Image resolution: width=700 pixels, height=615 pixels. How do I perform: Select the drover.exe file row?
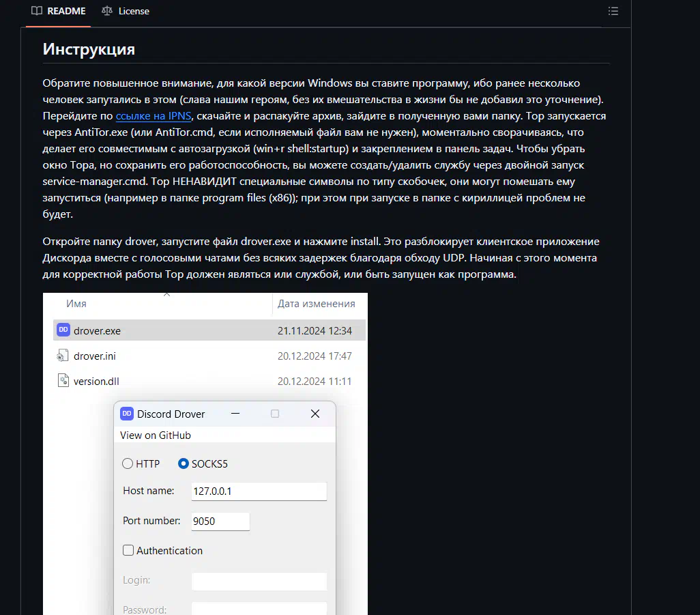click(209, 330)
